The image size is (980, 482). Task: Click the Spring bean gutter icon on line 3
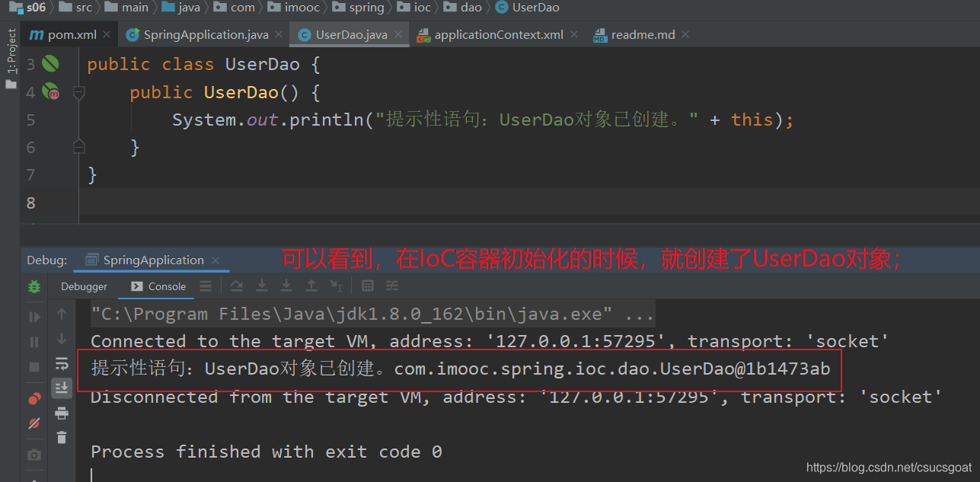pos(51,64)
